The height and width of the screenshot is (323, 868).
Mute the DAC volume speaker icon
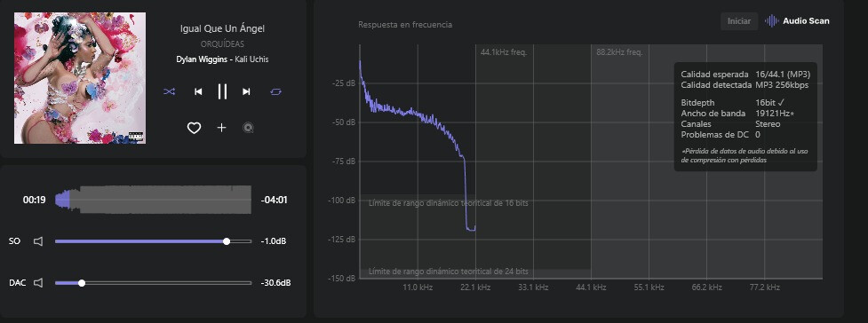[x=38, y=283]
